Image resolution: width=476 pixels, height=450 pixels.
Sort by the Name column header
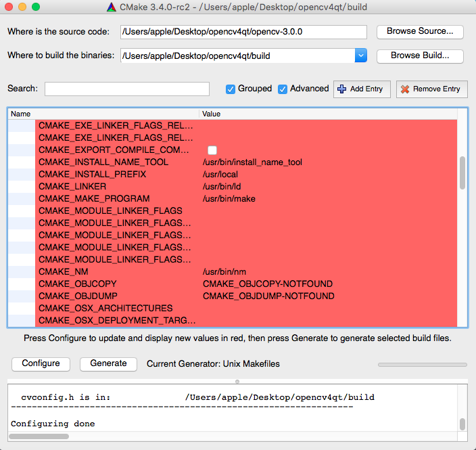tap(103, 114)
